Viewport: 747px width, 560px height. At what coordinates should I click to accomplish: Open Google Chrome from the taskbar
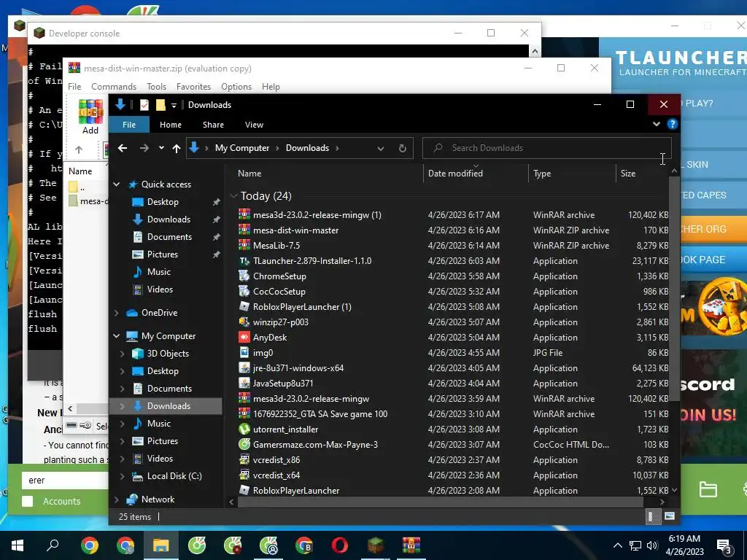point(90,545)
